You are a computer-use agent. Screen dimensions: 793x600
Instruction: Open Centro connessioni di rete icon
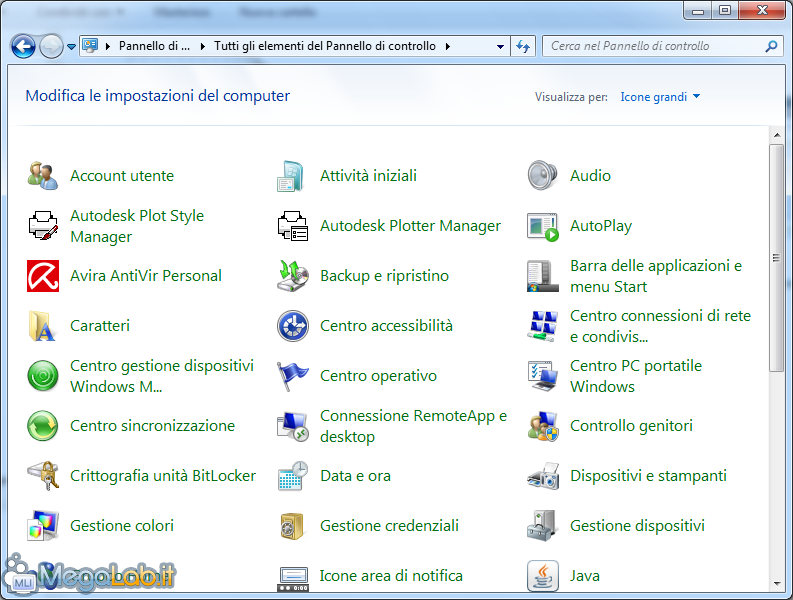point(543,326)
